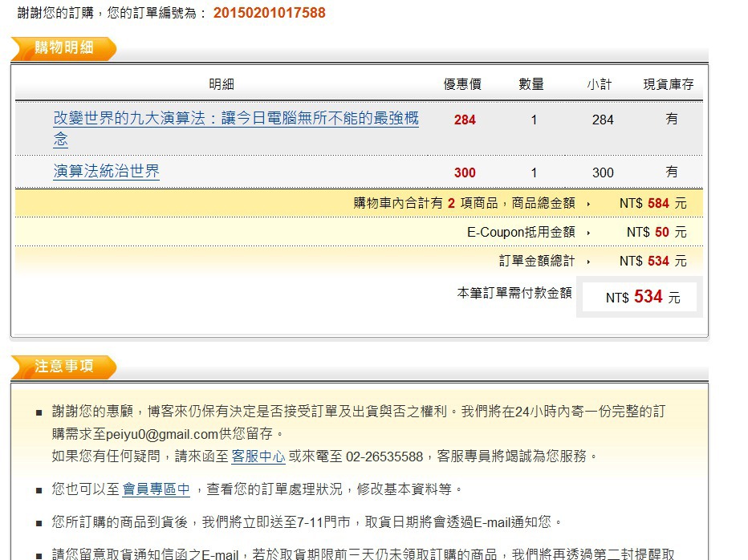The image size is (748, 560).
Task: Click the 小計 column header
Action: [600, 84]
